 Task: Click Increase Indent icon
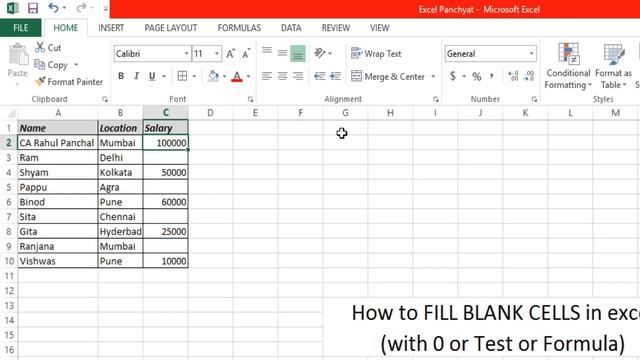pyautogui.click(x=335, y=76)
